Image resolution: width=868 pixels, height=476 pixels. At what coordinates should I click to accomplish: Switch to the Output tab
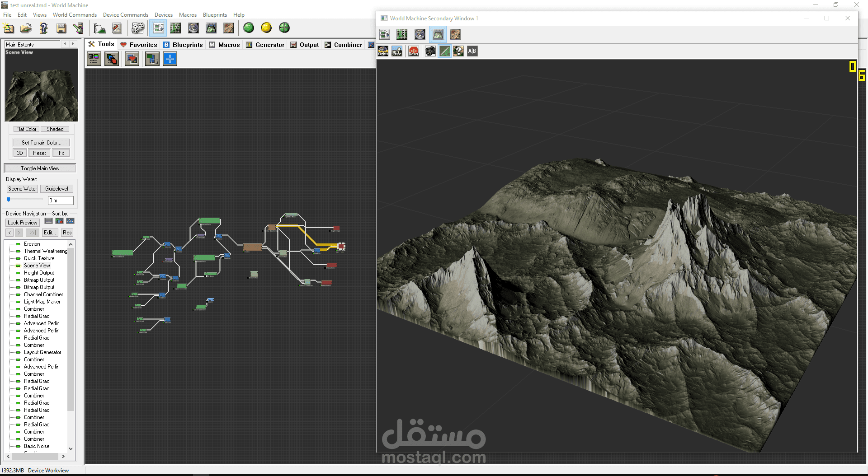[x=305, y=45]
